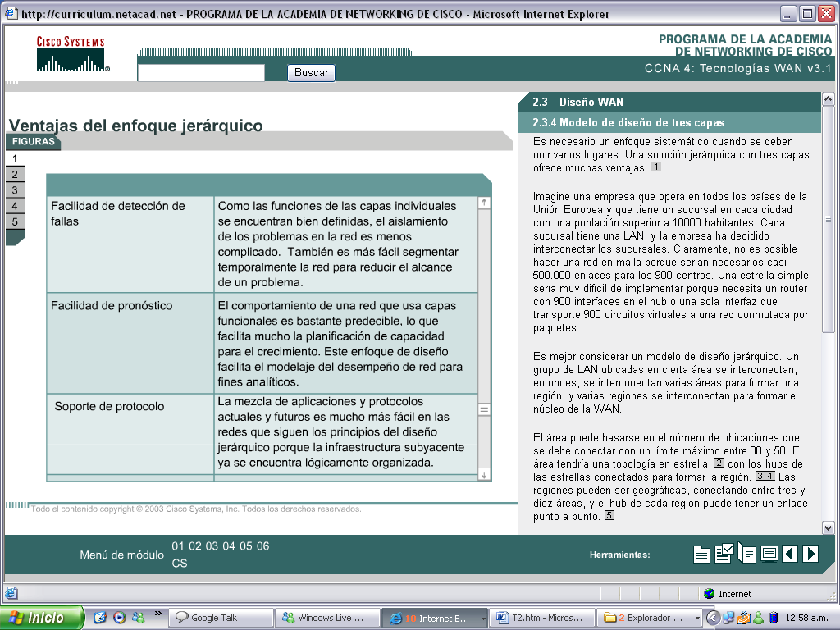Click the search text field
This screenshot has height=630, width=840.
201,73
